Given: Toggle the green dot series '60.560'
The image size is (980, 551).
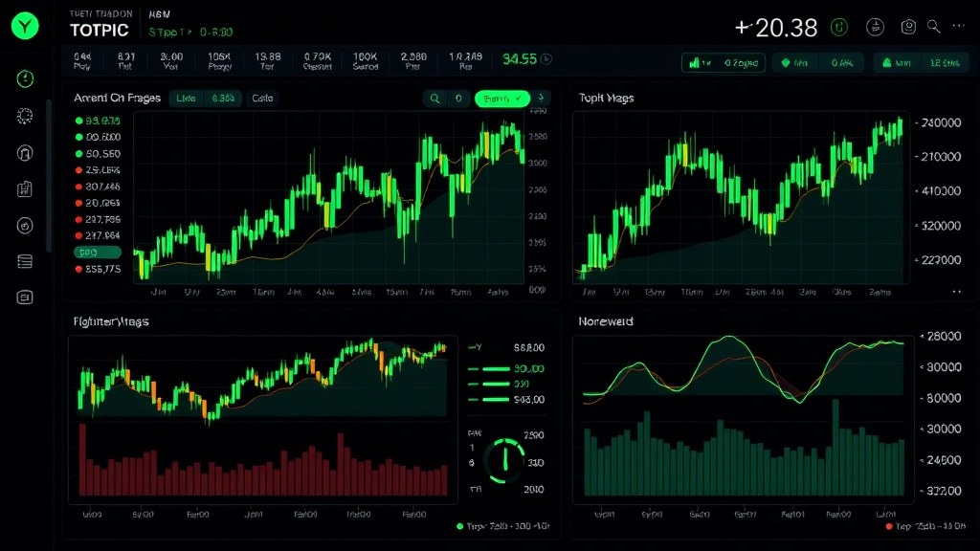Looking at the screenshot, I should (99, 154).
